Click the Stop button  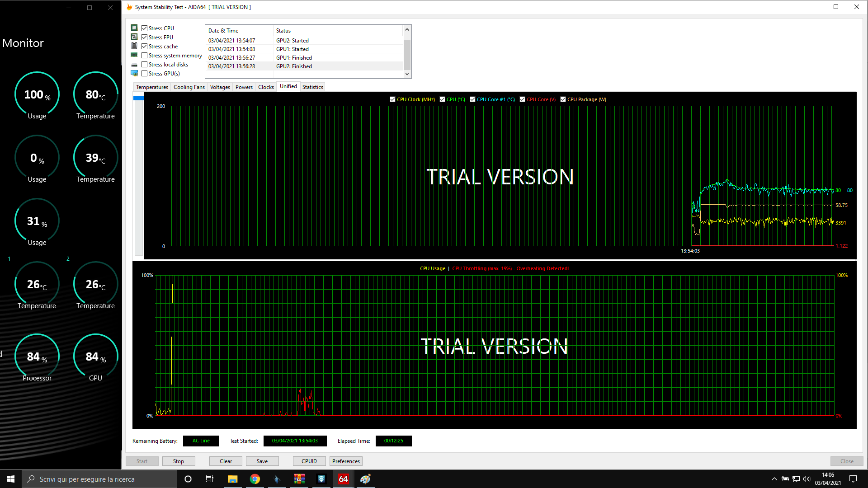click(179, 461)
